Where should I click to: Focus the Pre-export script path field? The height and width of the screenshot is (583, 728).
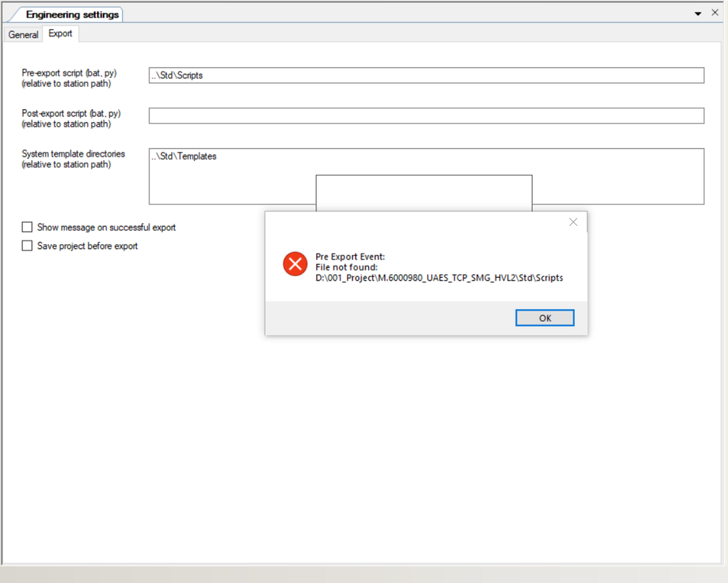[426, 75]
